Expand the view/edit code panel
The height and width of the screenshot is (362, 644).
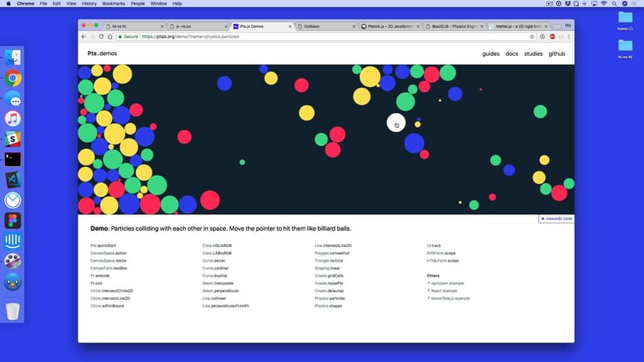[556, 219]
